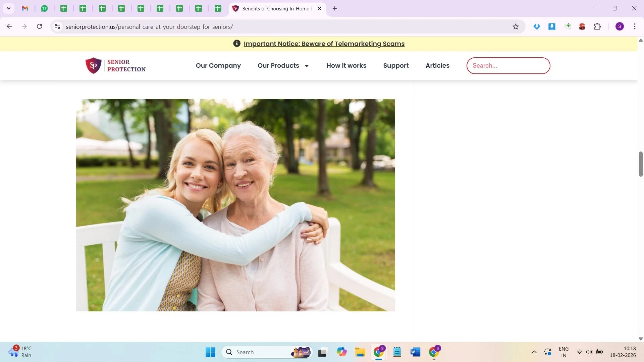Click the site Search input field
Screen dimensions: 644x362
pos(508,66)
